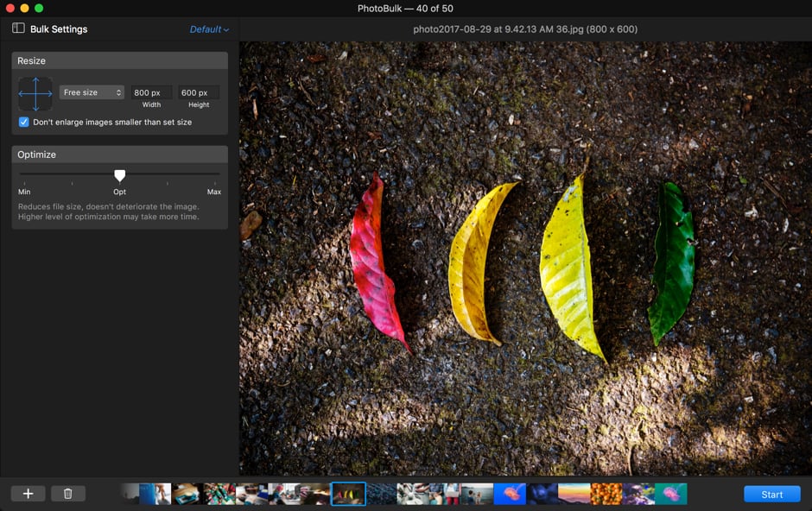Open the Free size resize mode dropdown
This screenshot has width=812, height=511.
[92, 92]
